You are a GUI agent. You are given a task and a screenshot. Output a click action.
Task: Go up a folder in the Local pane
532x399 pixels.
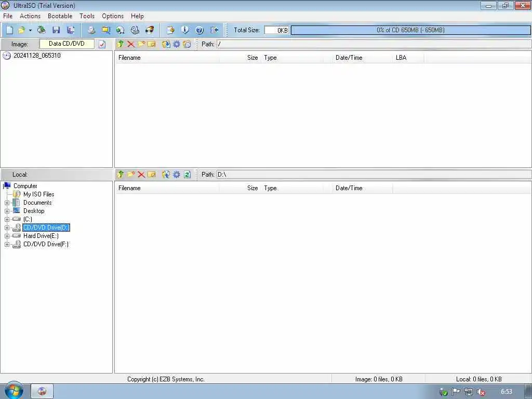[x=121, y=175]
